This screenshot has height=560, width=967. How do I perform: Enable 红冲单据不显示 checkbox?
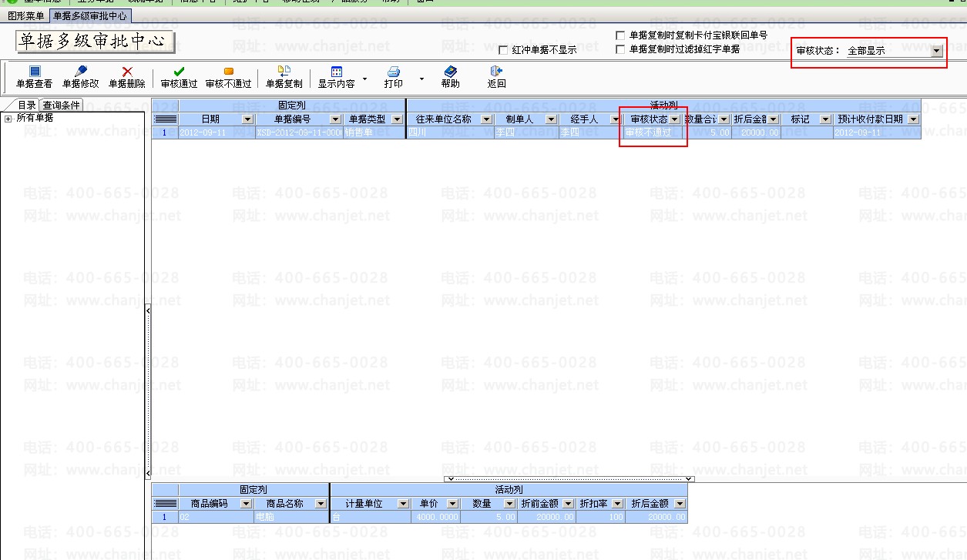(x=503, y=51)
